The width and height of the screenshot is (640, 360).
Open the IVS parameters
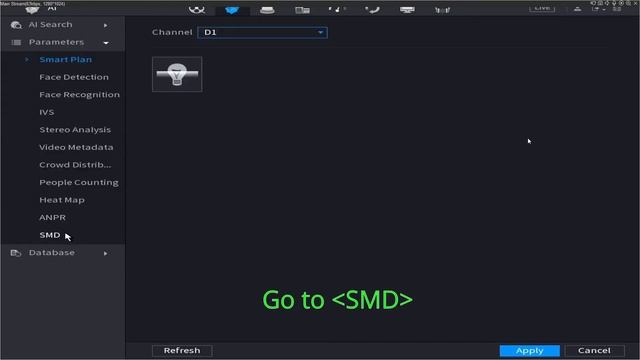(x=47, y=112)
